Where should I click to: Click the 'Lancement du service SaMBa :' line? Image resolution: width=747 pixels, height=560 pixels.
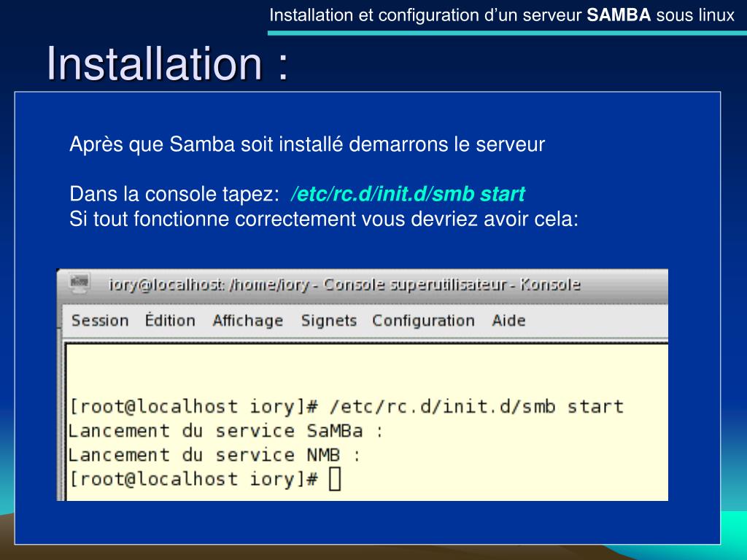[225, 431]
